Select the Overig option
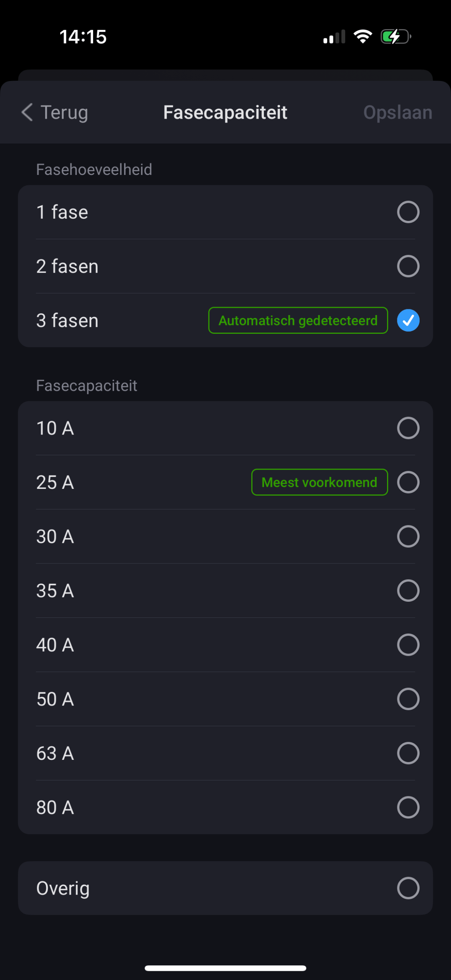 [x=408, y=888]
